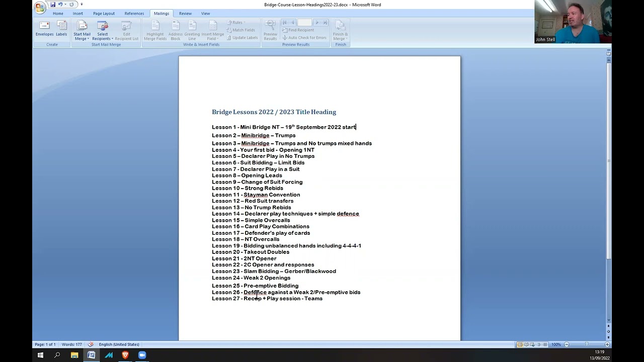Open the Insert Merge Field dropdown
This screenshot has width=644, height=362.
212,31
